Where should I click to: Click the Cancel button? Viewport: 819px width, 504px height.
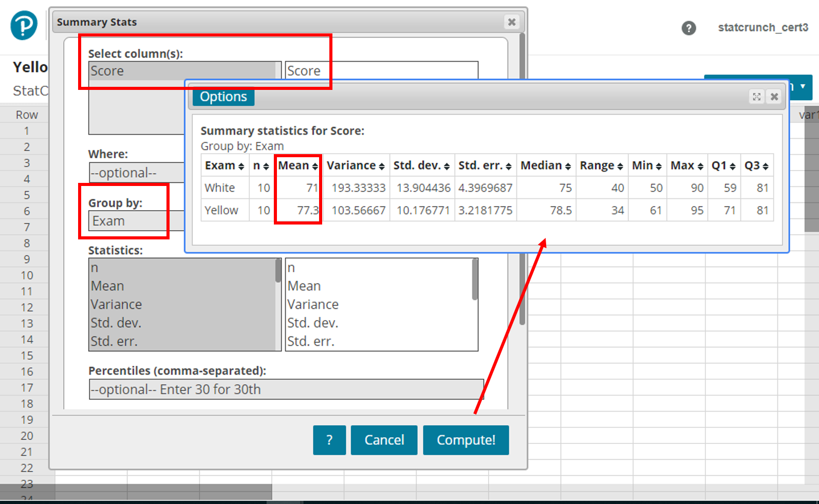pos(384,440)
